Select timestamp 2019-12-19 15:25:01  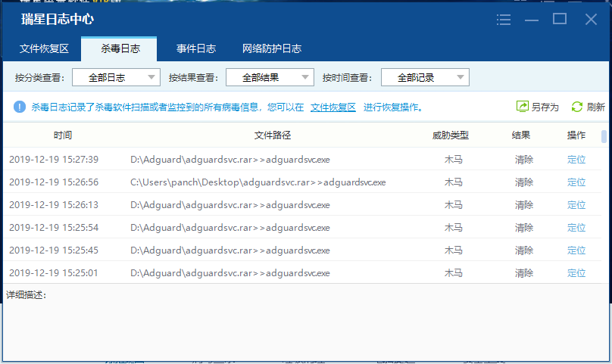coord(54,272)
